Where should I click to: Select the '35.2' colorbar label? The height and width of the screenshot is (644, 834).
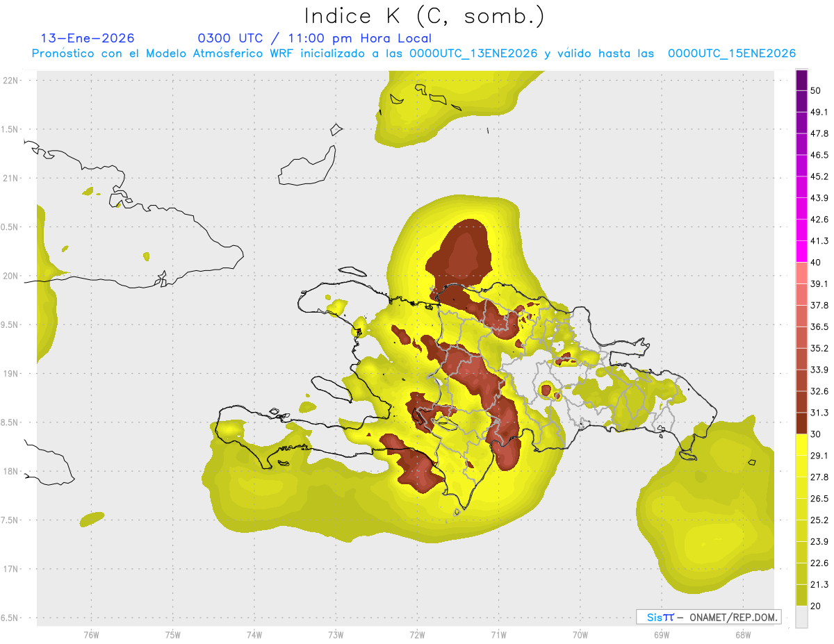coord(819,348)
